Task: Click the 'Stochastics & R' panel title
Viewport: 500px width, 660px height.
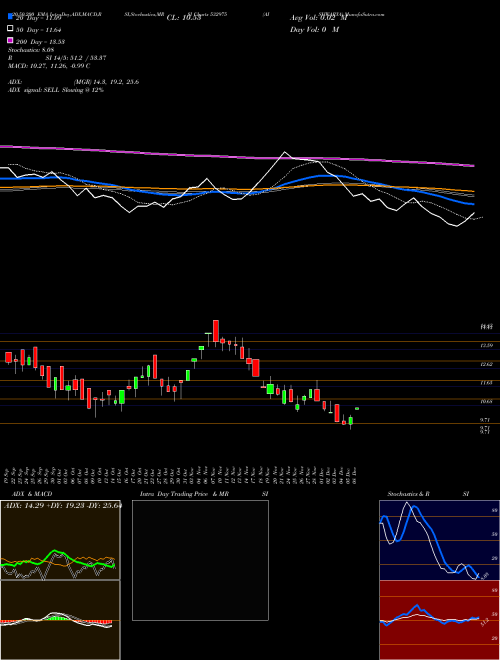Action: click(x=408, y=494)
